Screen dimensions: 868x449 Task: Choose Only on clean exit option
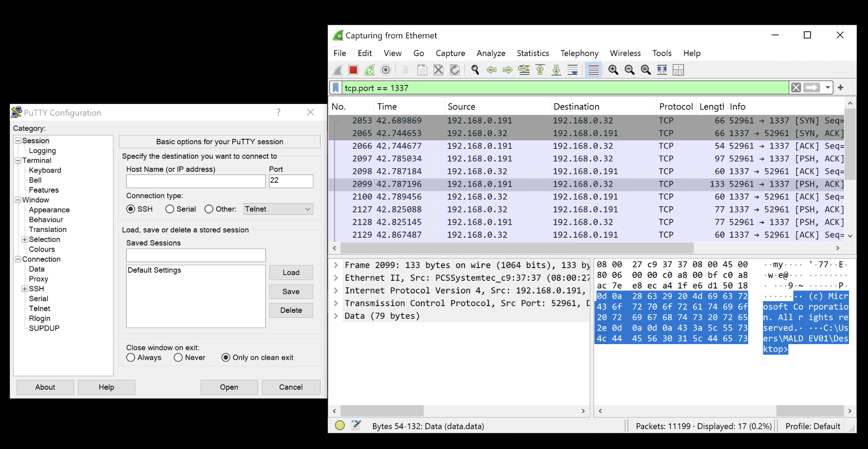(226, 358)
